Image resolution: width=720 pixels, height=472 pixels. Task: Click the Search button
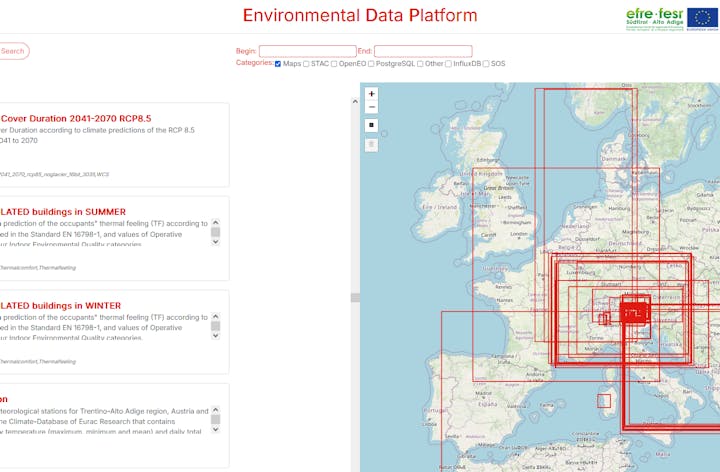[13, 51]
